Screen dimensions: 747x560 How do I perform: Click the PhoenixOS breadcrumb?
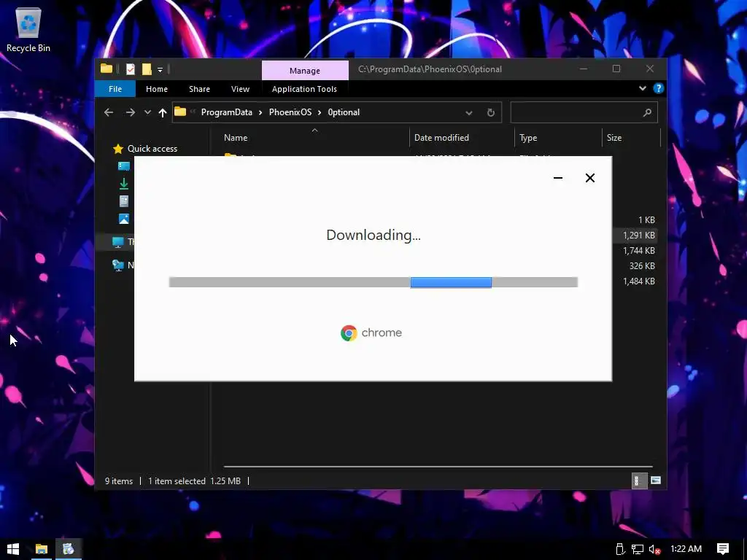(x=290, y=112)
